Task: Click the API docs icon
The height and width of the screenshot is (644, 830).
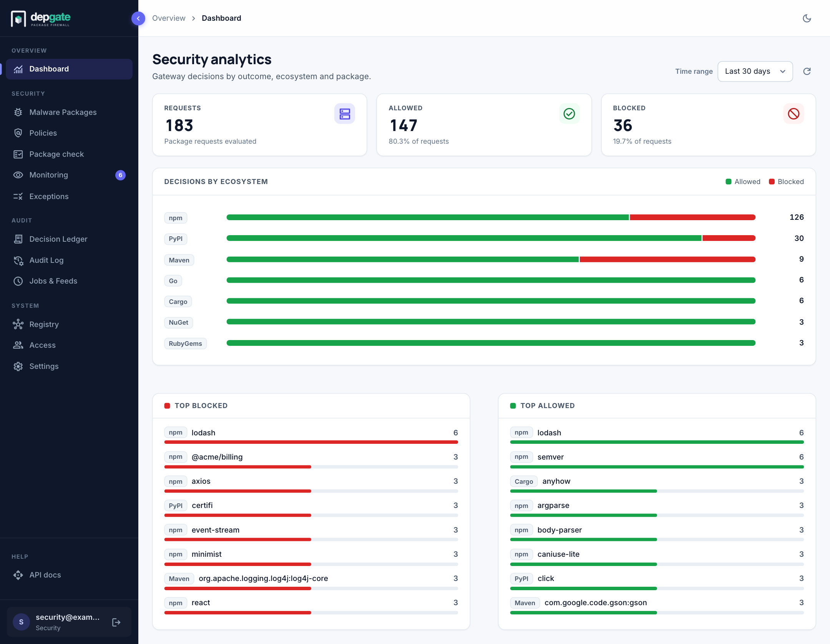Action: 18,575
